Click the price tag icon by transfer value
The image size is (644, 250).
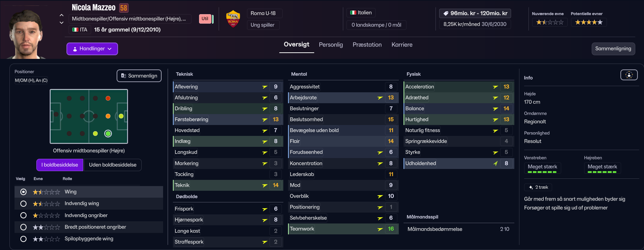click(x=445, y=13)
